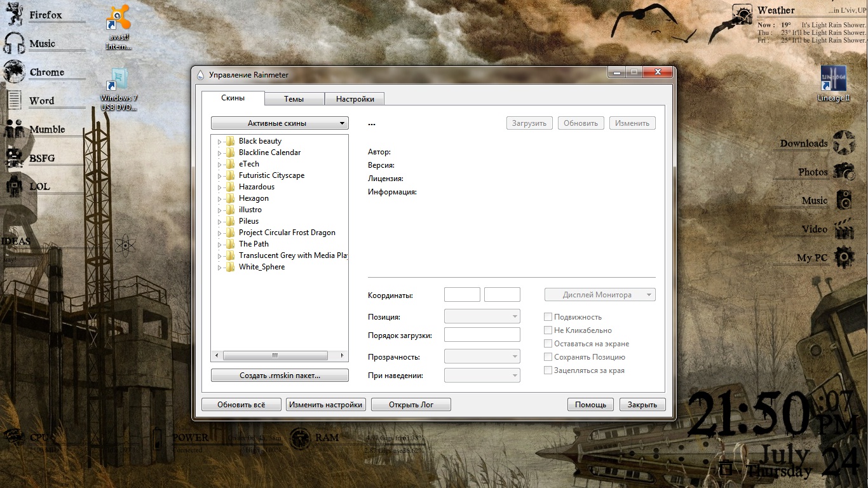Click the Порядок загрузки input field
This screenshot has width=868, height=488.
click(x=482, y=335)
